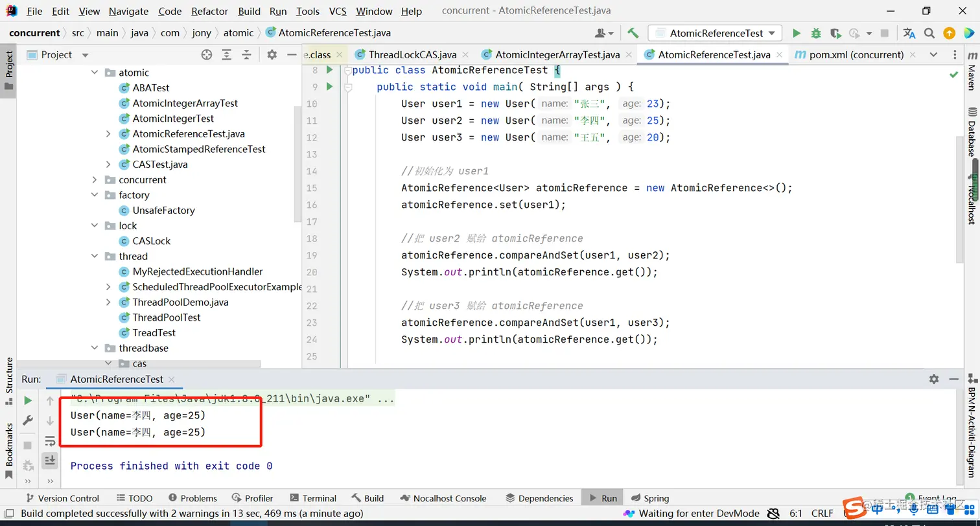Screen dimensions: 980x526
Task: Open the Problems tool window
Action: click(192, 498)
